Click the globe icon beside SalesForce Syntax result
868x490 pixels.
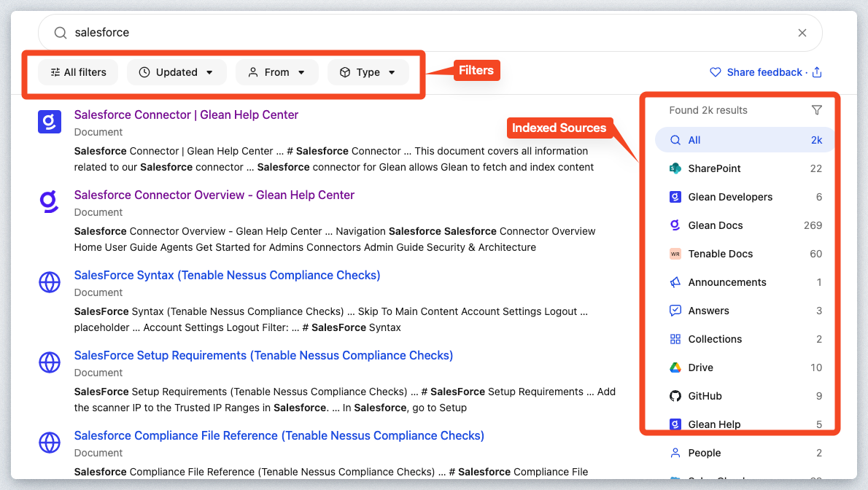[50, 282]
